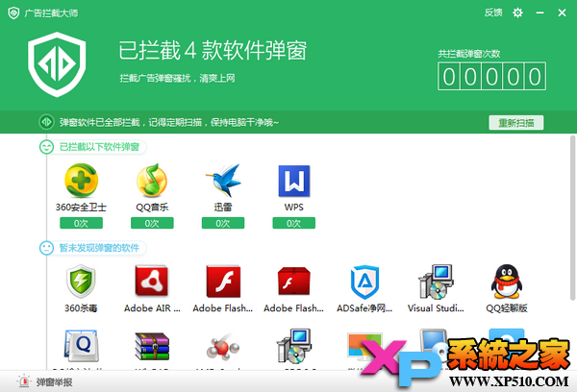
Task: Open settings via the gear icon
Action: pyautogui.click(x=517, y=12)
